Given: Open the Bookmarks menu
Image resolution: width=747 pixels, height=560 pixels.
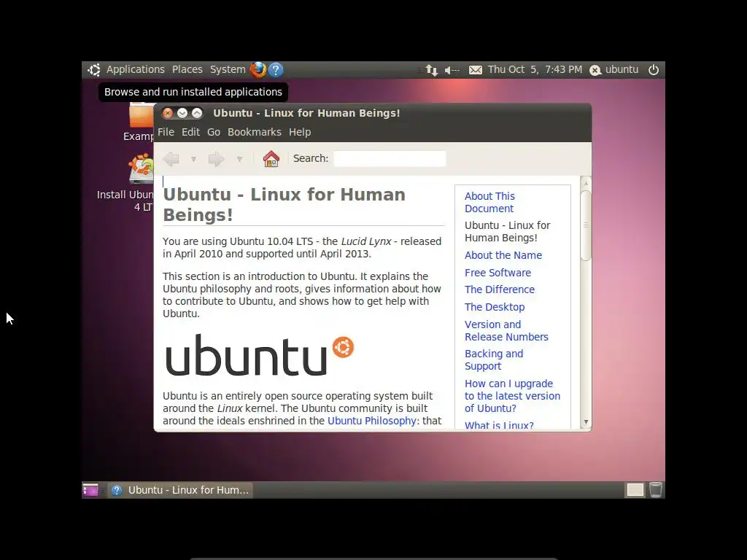Looking at the screenshot, I should click(x=255, y=132).
